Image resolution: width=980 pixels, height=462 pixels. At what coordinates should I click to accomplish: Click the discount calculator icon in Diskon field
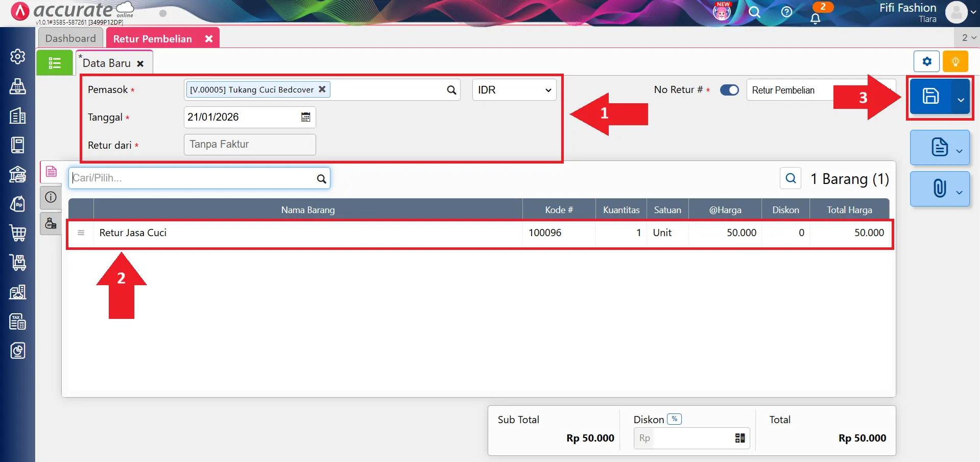pyautogui.click(x=739, y=438)
